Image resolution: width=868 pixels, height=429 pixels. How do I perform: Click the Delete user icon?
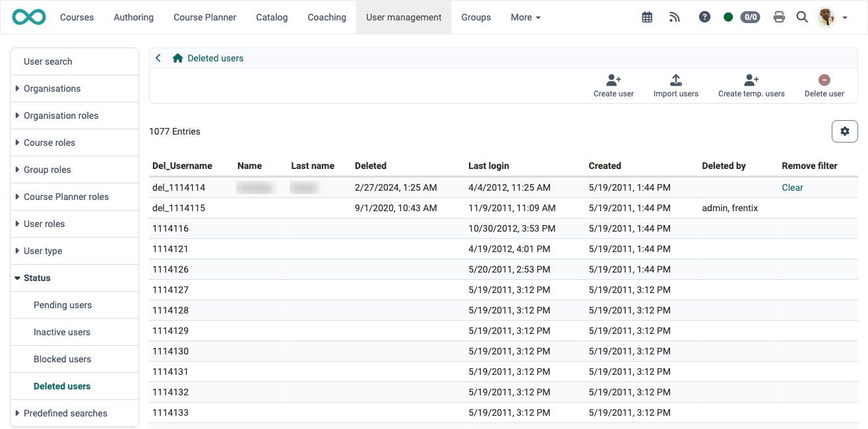tap(824, 81)
